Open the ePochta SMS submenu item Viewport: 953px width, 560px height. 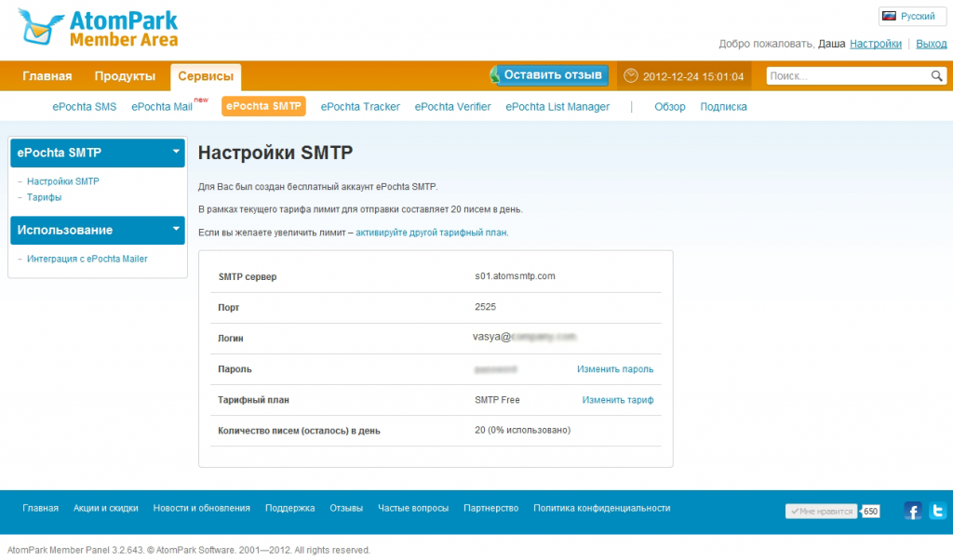85,107
